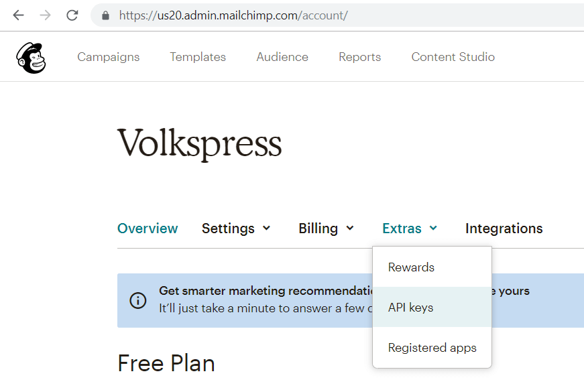Expand the Settings dropdown
The width and height of the screenshot is (584, 392).
pyautogui.click(x=236, y=228)
